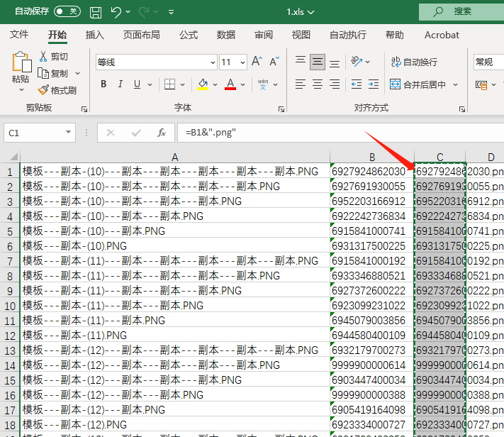Toggle the middle align icon
Viewport: 504px width, 437px height.
[318, 62]
